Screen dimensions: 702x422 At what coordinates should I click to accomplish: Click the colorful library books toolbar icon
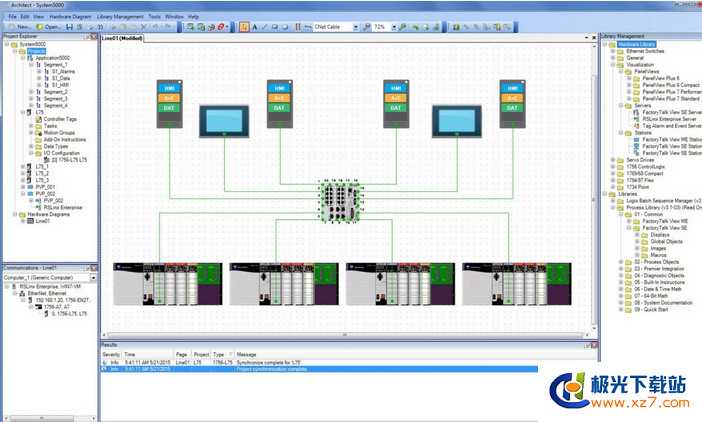tap(456, 27)
